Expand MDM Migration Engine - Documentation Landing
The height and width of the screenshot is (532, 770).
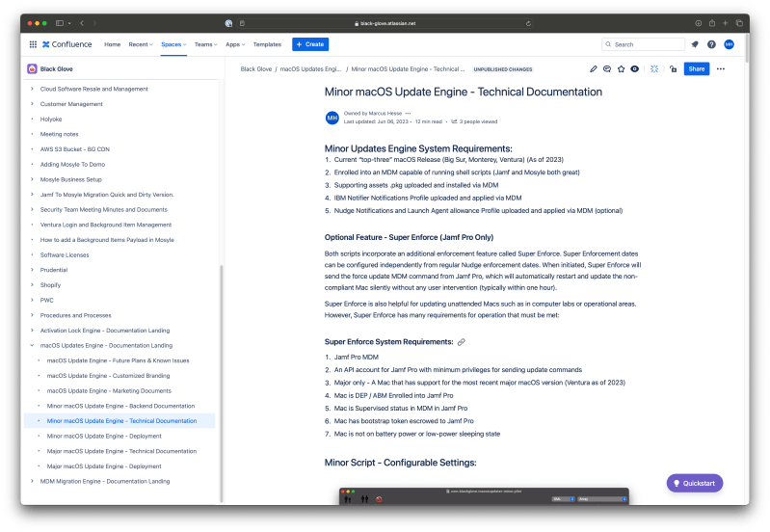[x=32, y=482]
